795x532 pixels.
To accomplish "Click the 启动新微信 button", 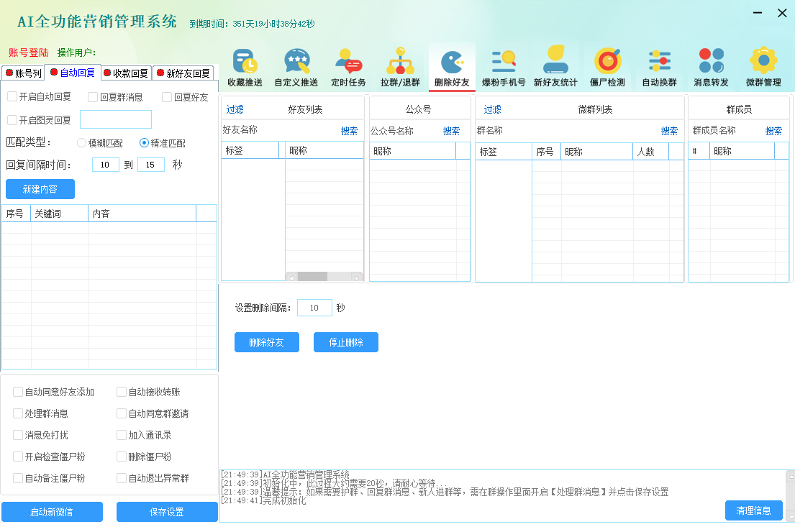I will tap(52, 512).
